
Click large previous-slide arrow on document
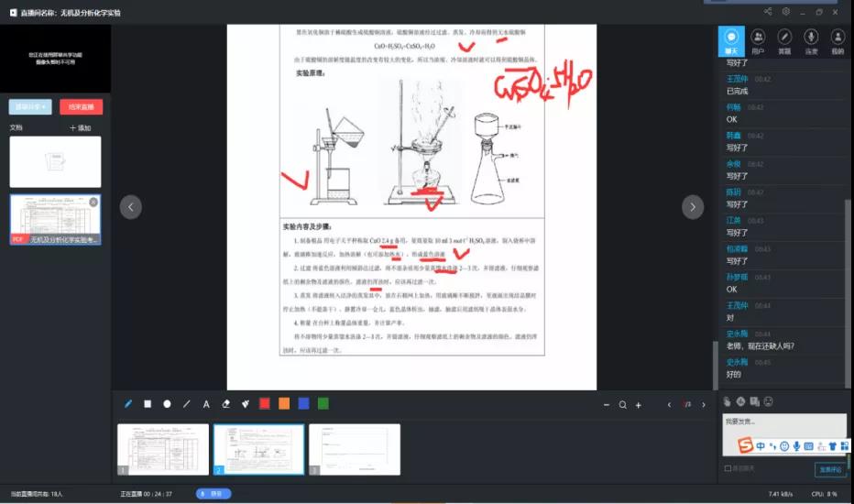tap(131, 207)
